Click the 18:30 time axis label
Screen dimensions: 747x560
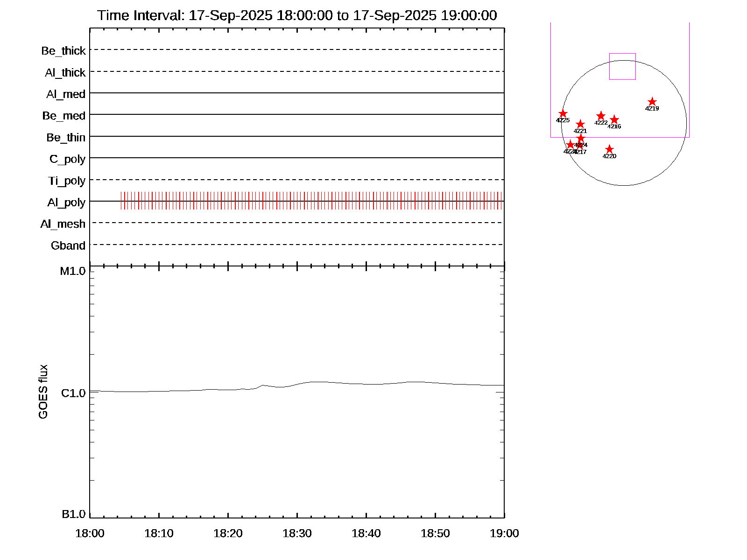(x=297, y=533)
